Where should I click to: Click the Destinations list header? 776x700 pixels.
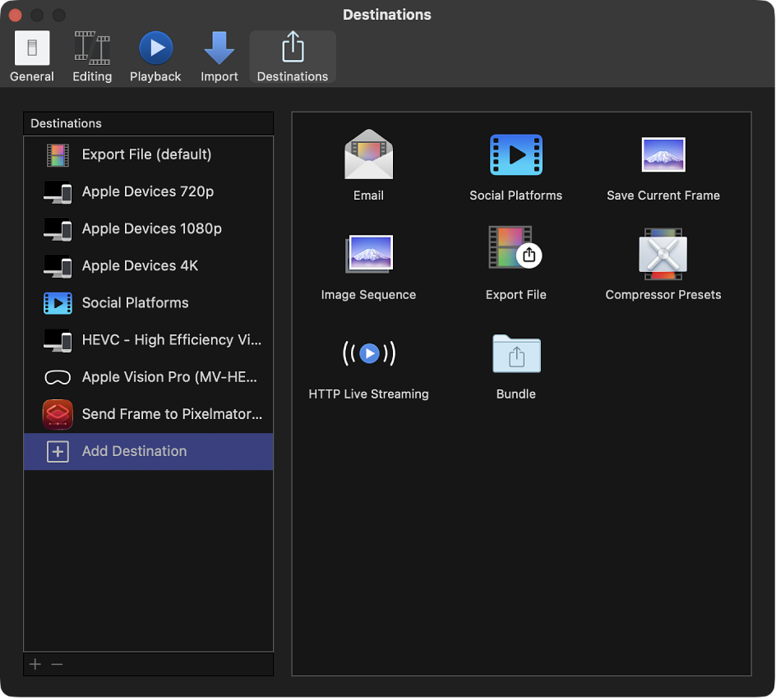tap(149, 123)
